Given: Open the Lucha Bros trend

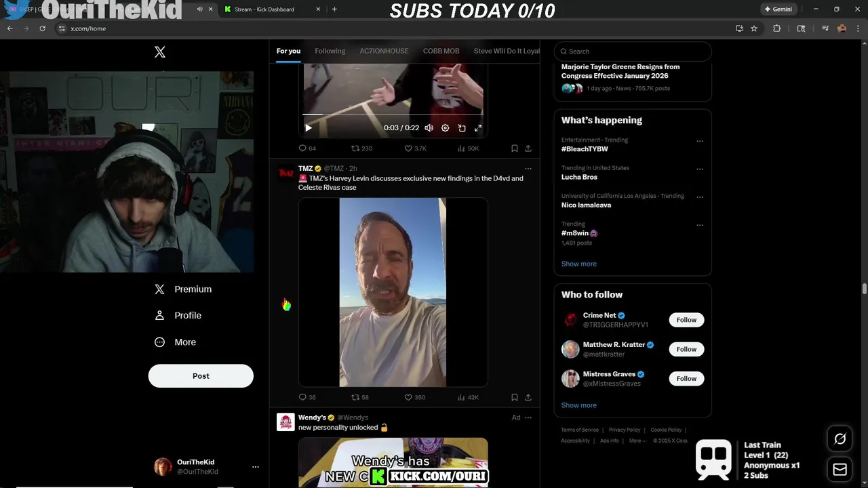Looking at the screenshot, I should 579,177.
